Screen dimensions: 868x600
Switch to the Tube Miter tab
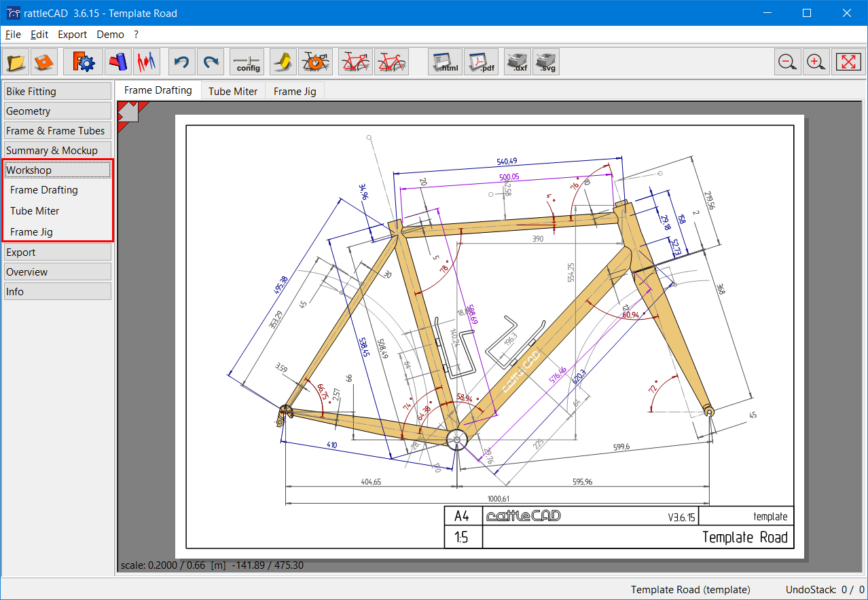tap(233, 91)
